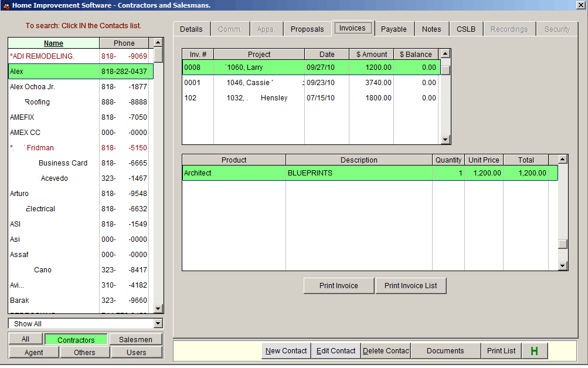Select contact Alex in the list
The width and height of the screenshot is (588, 368).
pos(81,72)
